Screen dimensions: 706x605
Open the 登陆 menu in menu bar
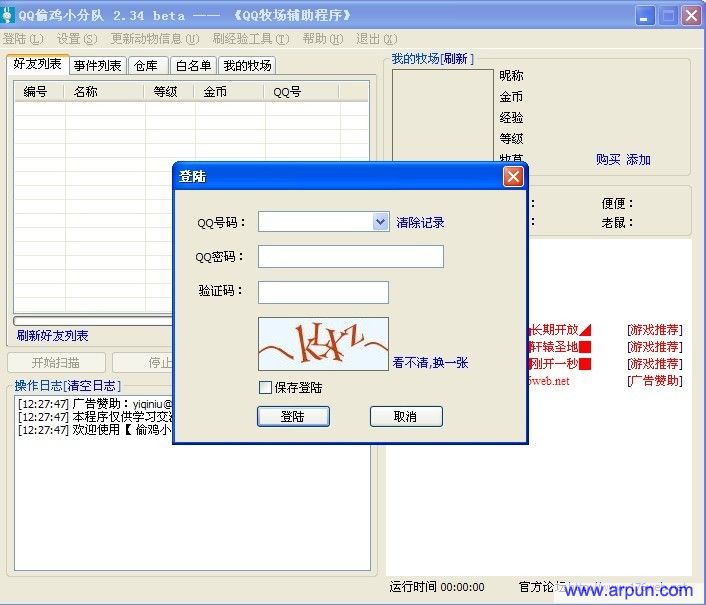point(23,39)
